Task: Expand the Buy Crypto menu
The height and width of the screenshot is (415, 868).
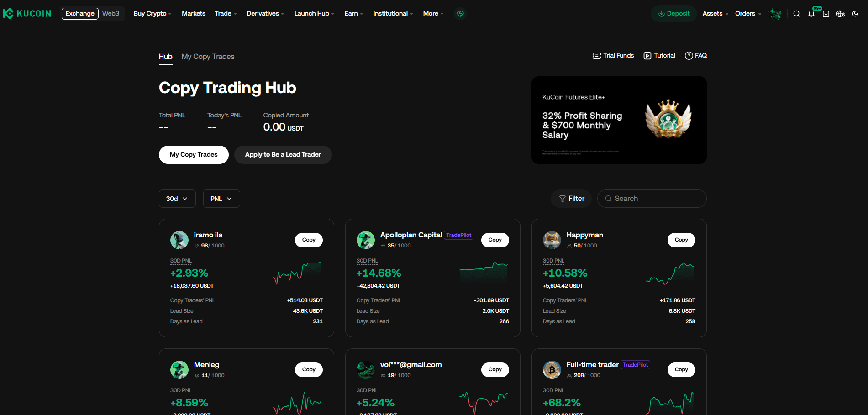Action: click(x=153, y=14)
